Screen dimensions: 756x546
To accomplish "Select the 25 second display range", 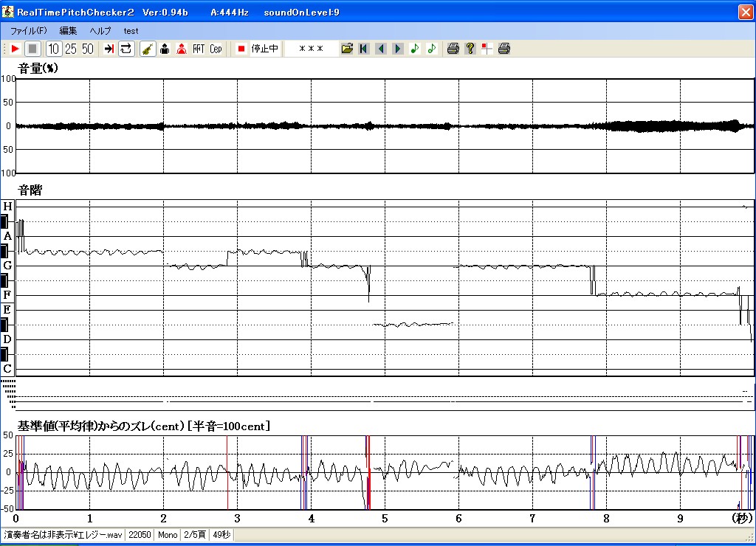I will pyautogui.click(x=71, y=49).
